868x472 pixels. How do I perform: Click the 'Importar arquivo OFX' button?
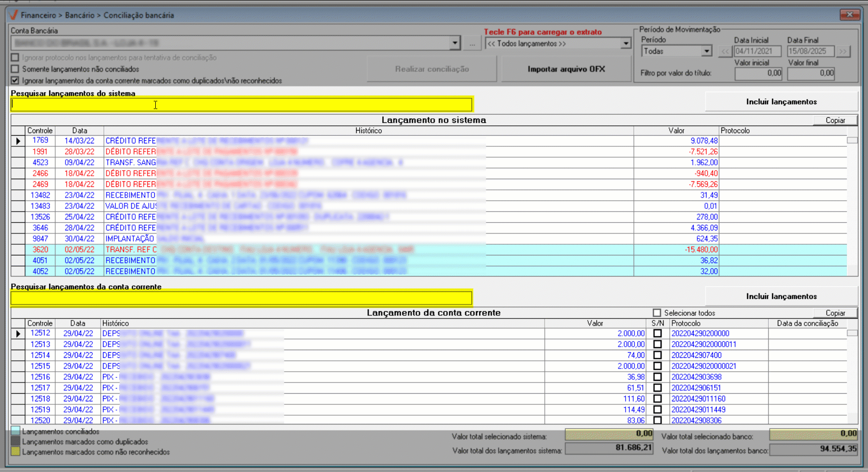click(566, 69)
